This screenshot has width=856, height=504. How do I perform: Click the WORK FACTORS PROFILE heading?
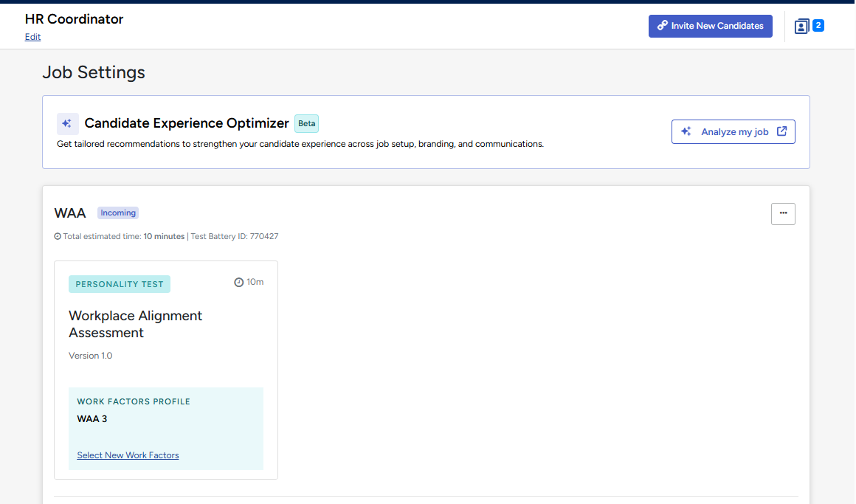134,401
